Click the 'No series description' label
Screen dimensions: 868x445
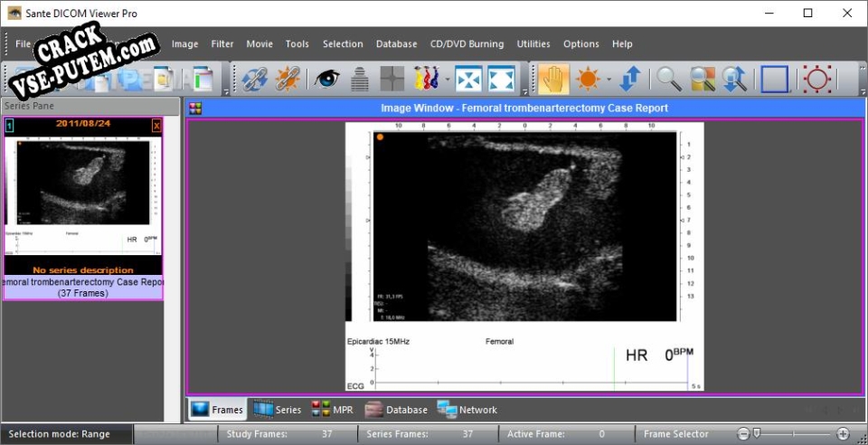[83, 270]
